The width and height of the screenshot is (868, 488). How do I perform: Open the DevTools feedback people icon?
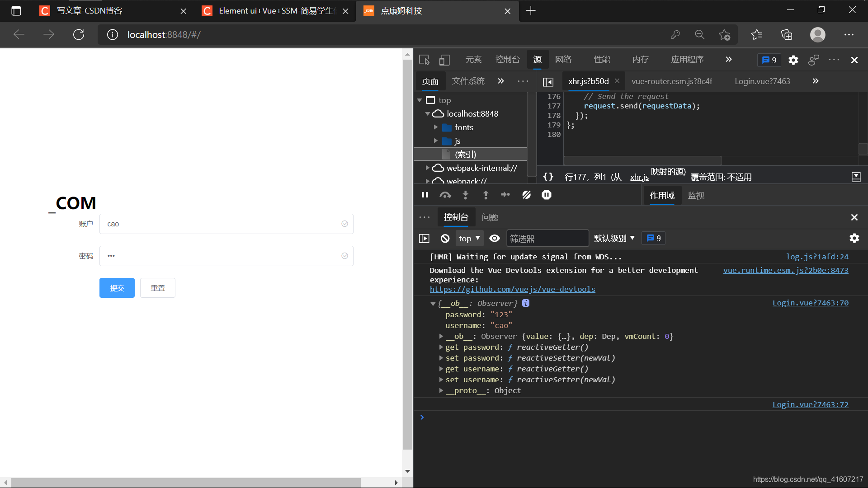point(813,60)
